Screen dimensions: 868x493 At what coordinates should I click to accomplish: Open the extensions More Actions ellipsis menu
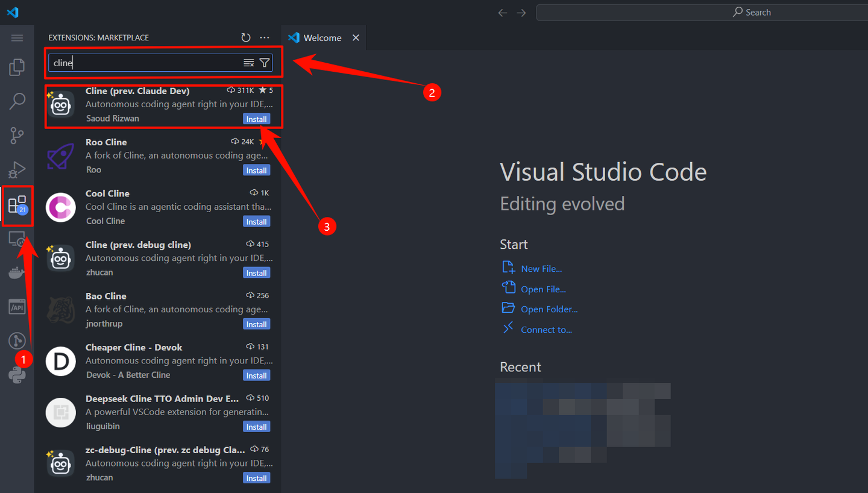coord(265,37)
